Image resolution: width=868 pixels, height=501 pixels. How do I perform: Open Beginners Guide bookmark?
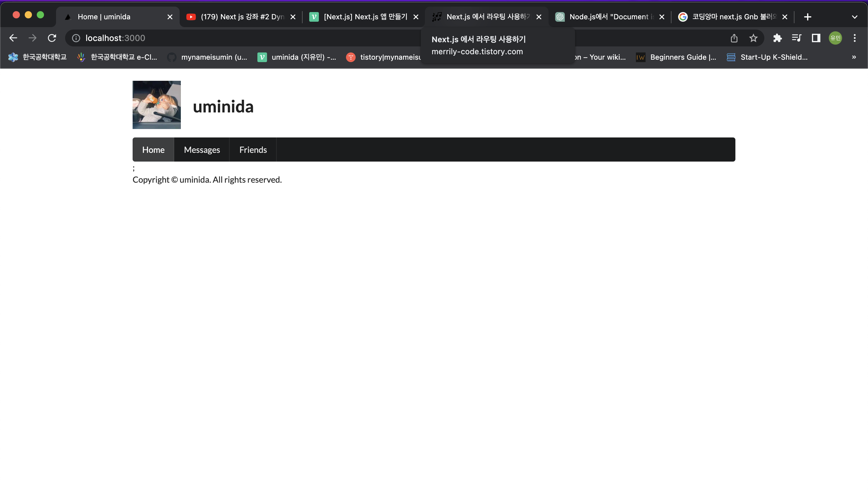(x=676, y=57)
